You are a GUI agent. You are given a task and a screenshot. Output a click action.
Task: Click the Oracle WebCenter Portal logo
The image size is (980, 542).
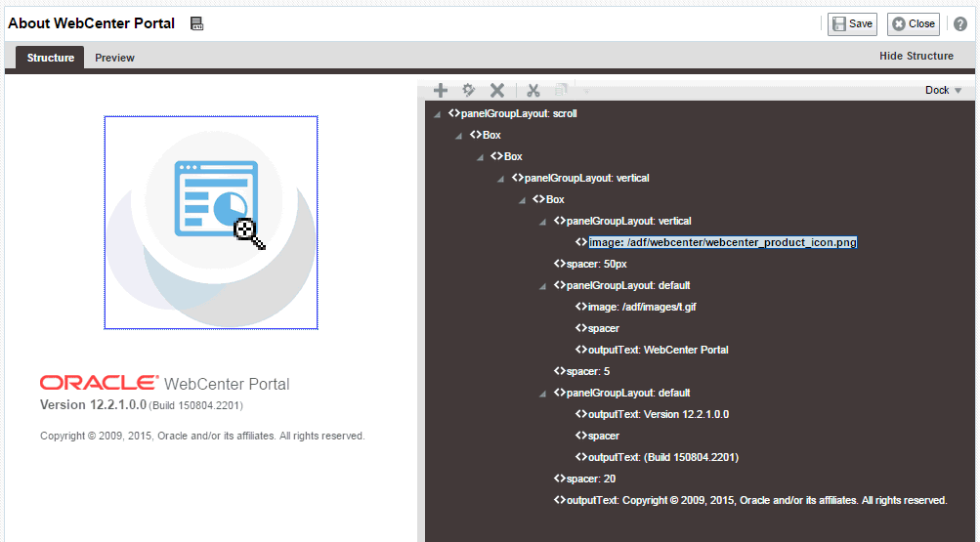164,383
